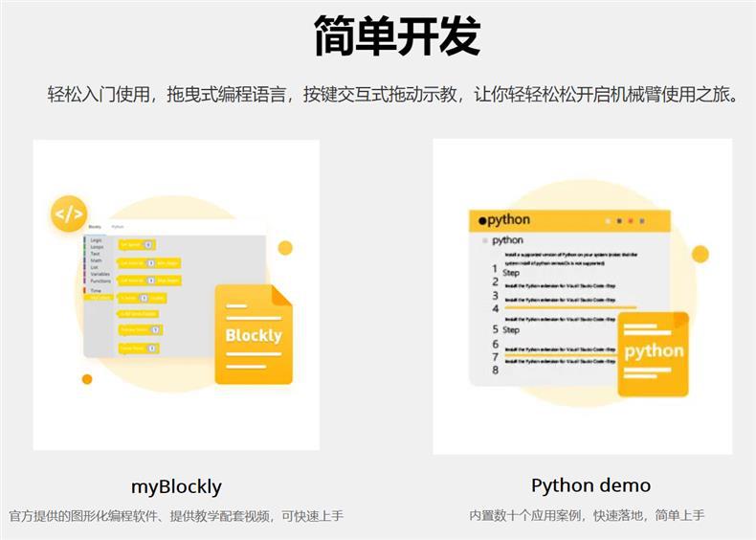The height and width of the screenshot is (540, 756).
Task: Click the Python demo heading
Action: click(x=590, y=485)
